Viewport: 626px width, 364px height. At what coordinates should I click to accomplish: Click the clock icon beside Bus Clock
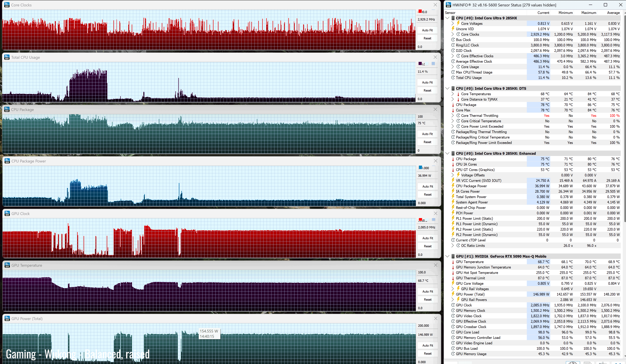[453, 40]
